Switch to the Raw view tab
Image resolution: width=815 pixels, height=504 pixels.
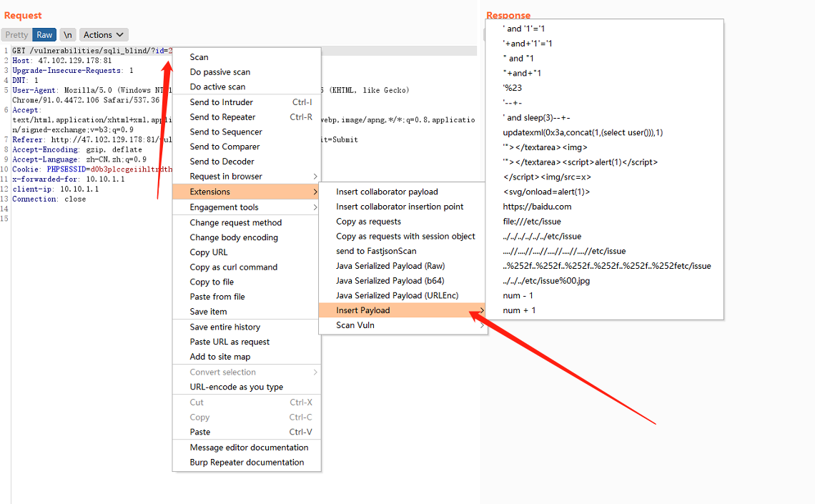pyautogui.click(x=44, y=35)
